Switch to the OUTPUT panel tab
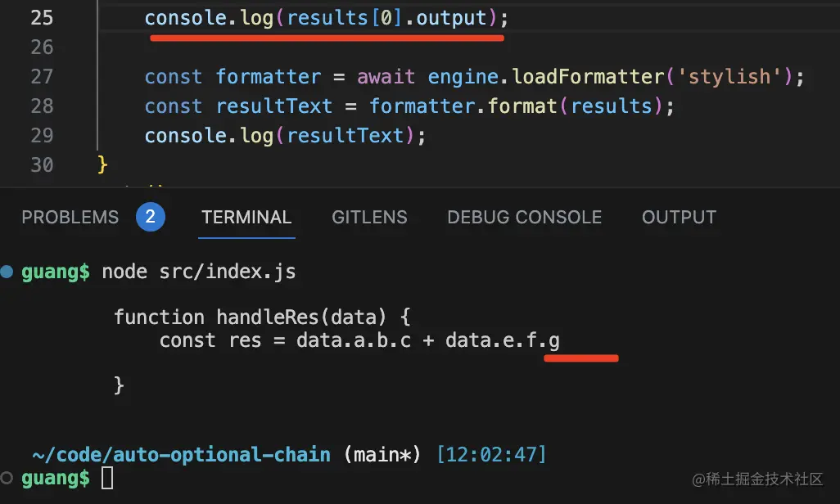The height and width of the screenshot is (504, 840). pyautogui.click(x=679, y=217)
